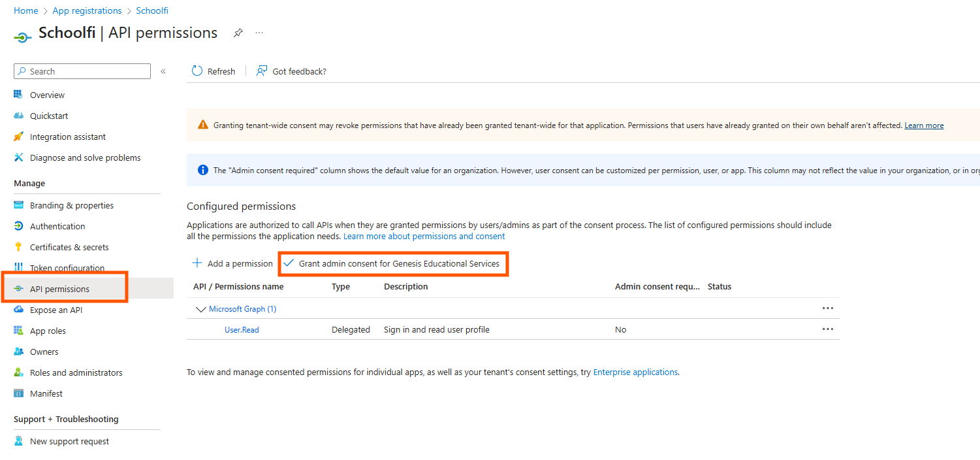Click the Diagnose wrench icon
Screen dimensions: 980x460
[x=18, y=157]
